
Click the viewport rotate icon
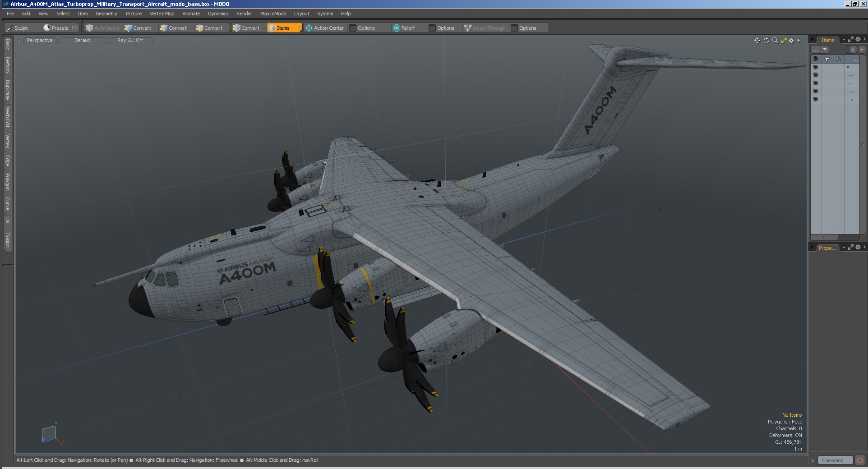coord(766,41)
